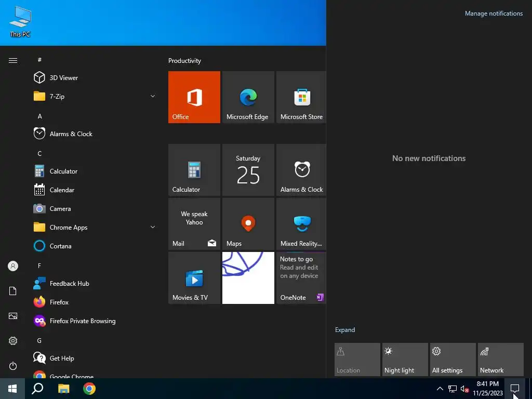532x399 pixels.
Task: Open the Movies & TV tile
Action: tap(194, 278)
